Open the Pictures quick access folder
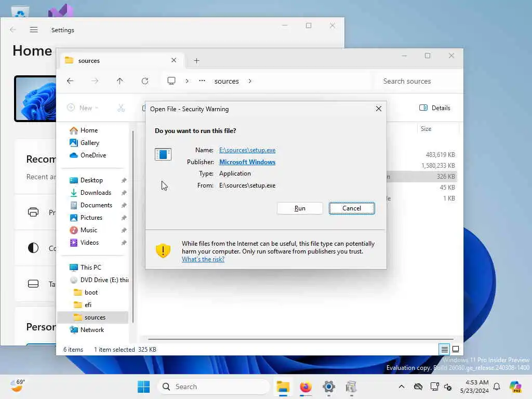 point(91,218)
